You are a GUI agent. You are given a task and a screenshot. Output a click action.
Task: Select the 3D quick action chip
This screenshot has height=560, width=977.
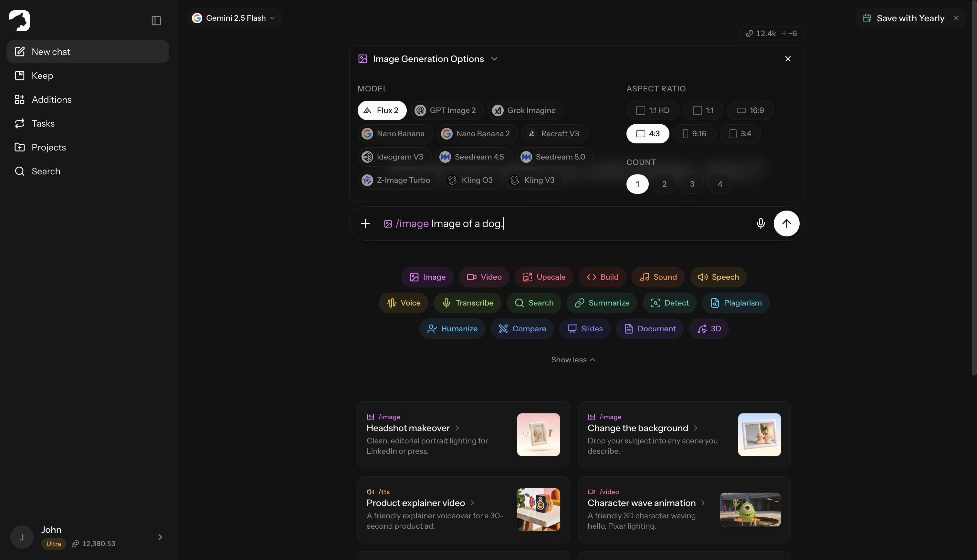pyautogui.click(x=709, y=328)
